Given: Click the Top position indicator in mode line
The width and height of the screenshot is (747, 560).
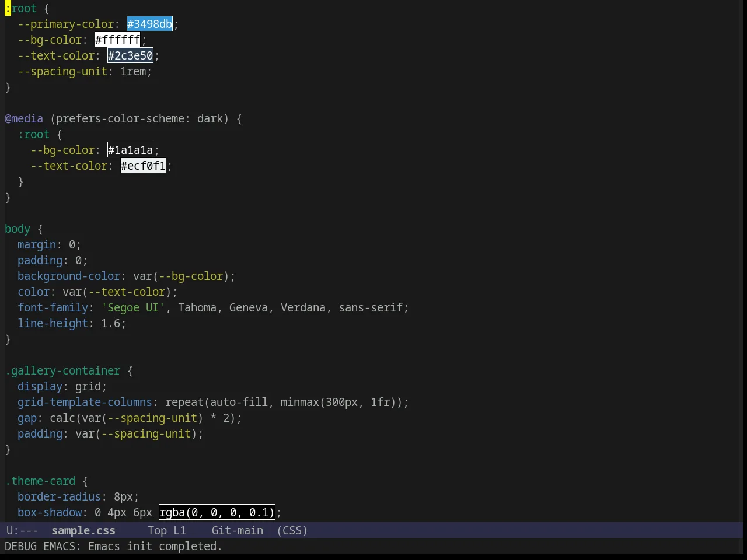Looking at the screenshot, I should (x=157, y=530).
